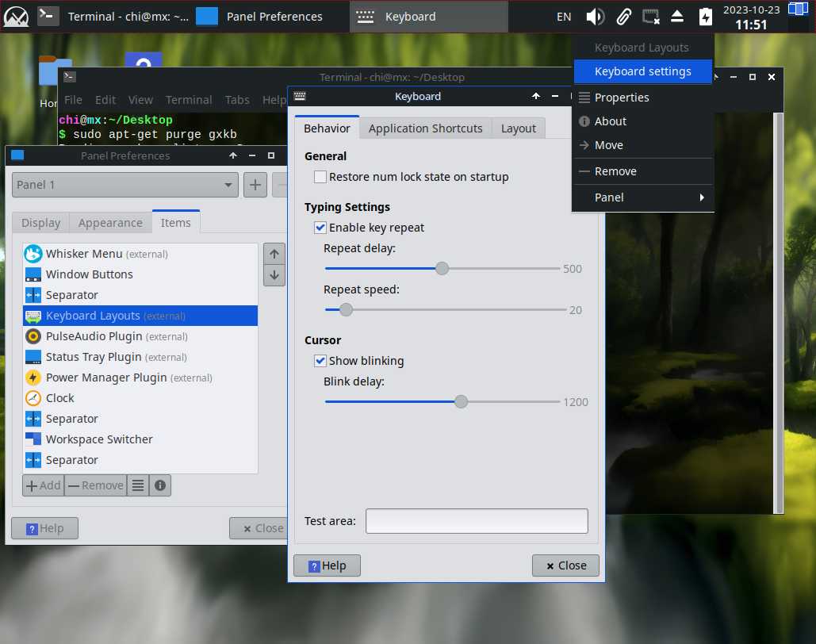Click the Keyboard window roll-up arrow
816x644 pixels.
point(536,96)
